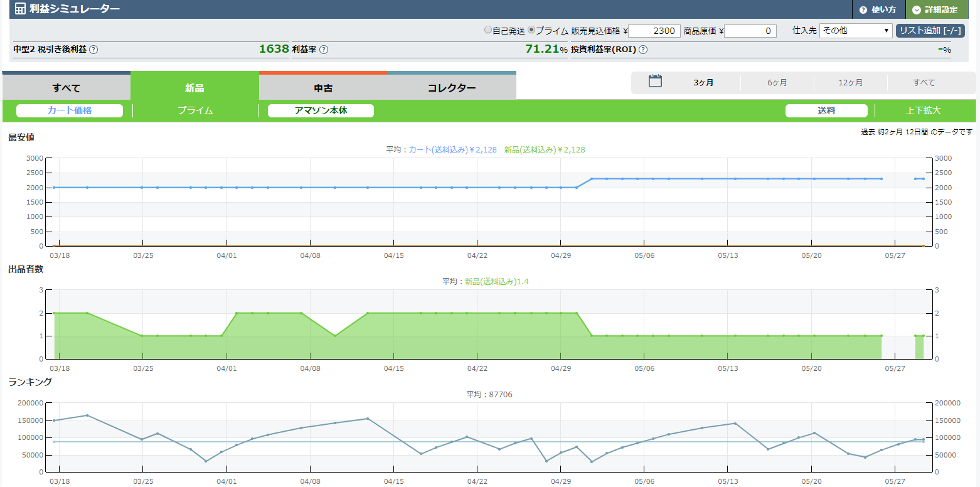The image size is (980, 487).
Task: Click the 上下拡大 button
Action: tap(924, 110)
